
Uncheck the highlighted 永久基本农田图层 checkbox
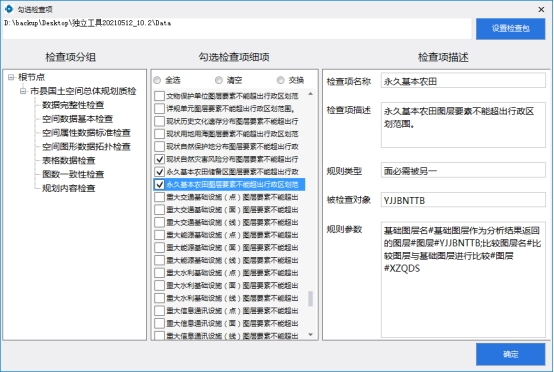[160, 184]
